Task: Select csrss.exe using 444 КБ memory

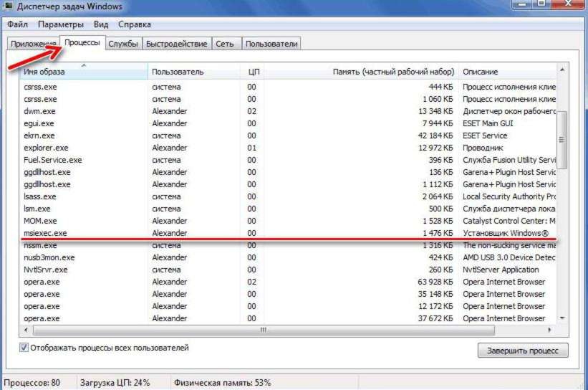Action: [289, 87]
